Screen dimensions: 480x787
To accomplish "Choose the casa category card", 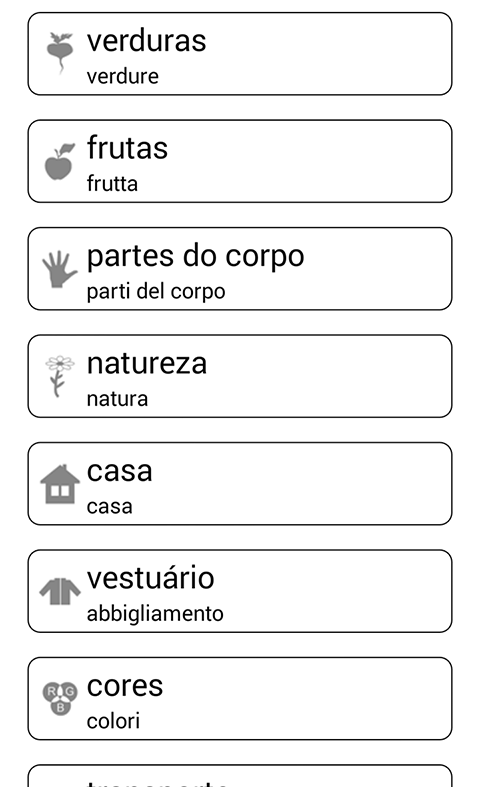I will [240, 483].
